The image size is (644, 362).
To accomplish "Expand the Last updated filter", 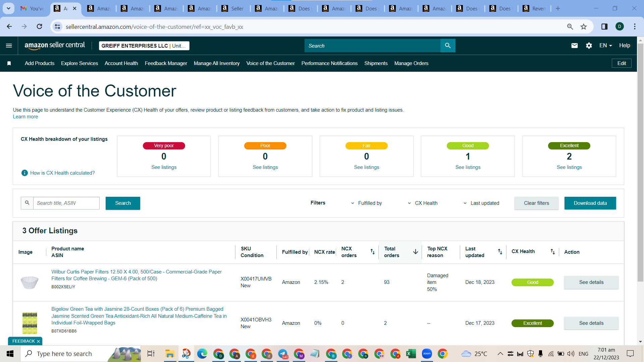I will point(481,203).
